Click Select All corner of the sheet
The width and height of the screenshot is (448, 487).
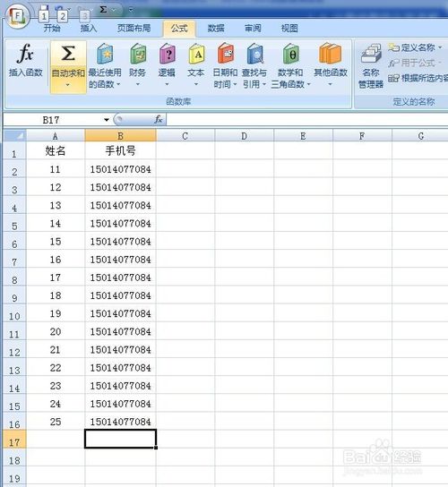(14, 136)
